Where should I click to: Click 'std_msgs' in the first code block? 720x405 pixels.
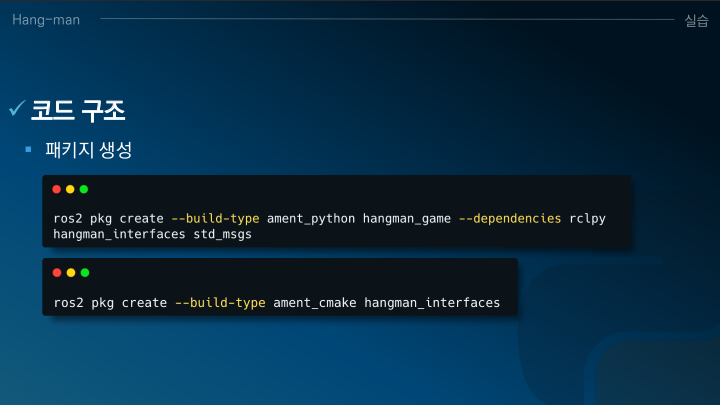[x=222, y=234]
